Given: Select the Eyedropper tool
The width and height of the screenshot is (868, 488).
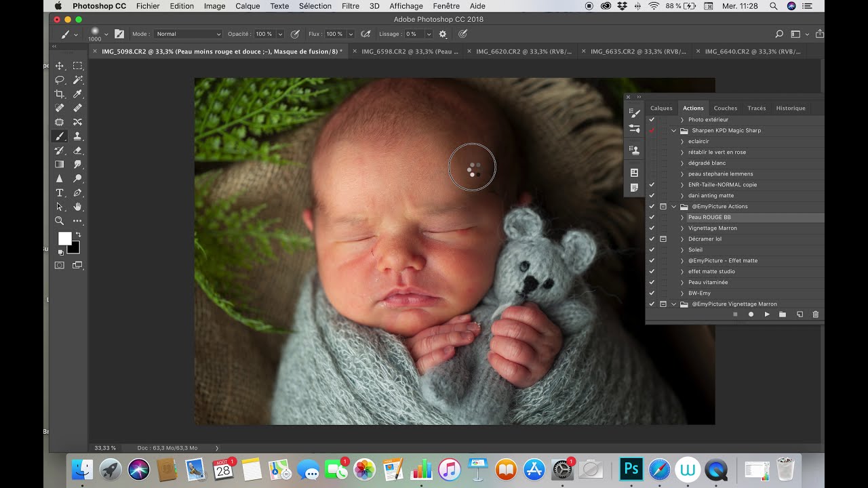Looking at the screenshot, I should click(x=77, y=94).
